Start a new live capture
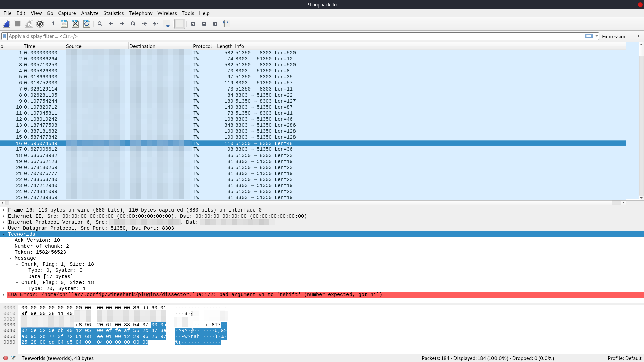This screenshot has height=362, width=644. click(x=7, y=24)
